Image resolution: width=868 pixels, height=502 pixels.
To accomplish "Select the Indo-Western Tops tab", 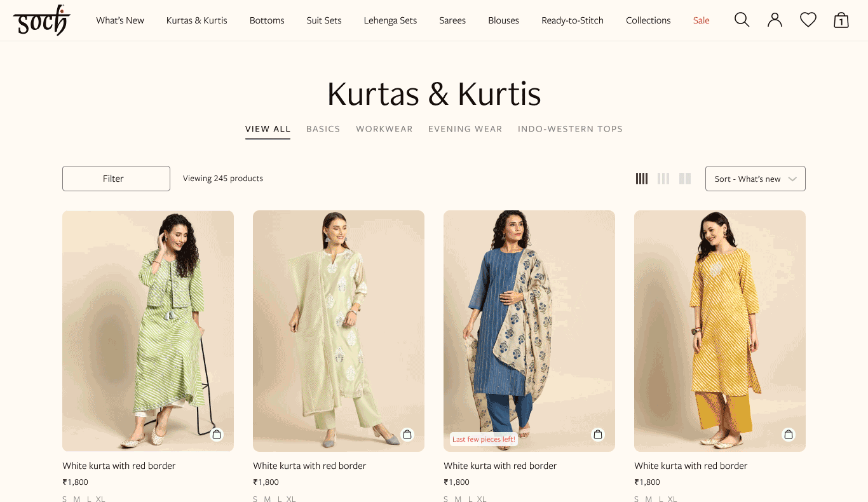I will (570, 129).
